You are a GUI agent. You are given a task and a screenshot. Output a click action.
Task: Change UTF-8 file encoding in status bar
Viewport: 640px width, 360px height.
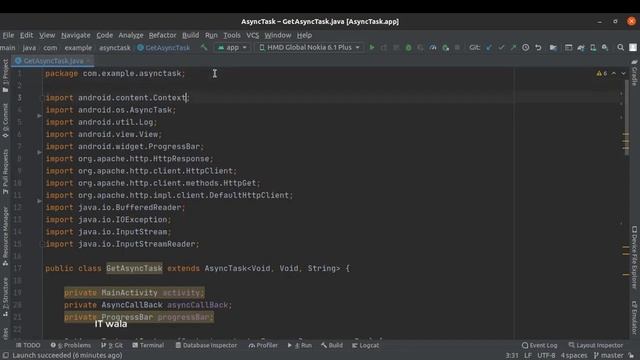(x=546, y=356)
